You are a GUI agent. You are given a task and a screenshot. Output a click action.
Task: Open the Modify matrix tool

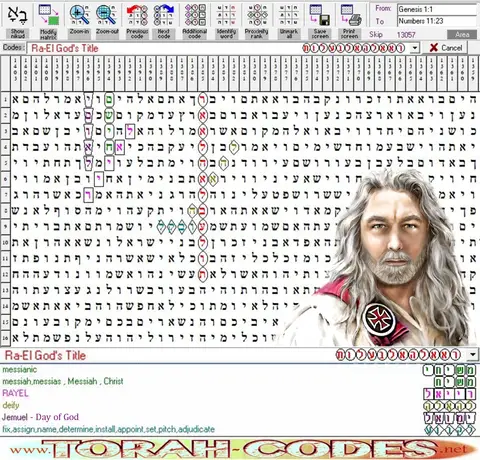tap(49, 15)
